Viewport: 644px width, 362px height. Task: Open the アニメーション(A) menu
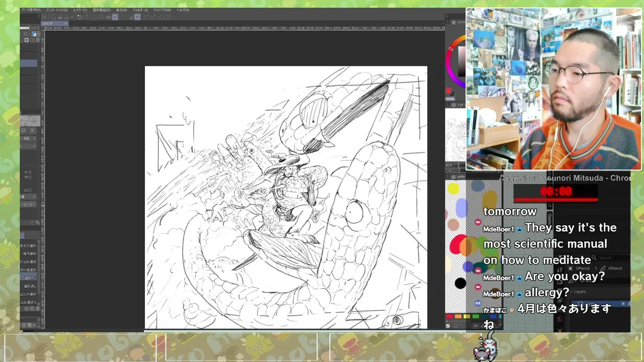[57, 10]
